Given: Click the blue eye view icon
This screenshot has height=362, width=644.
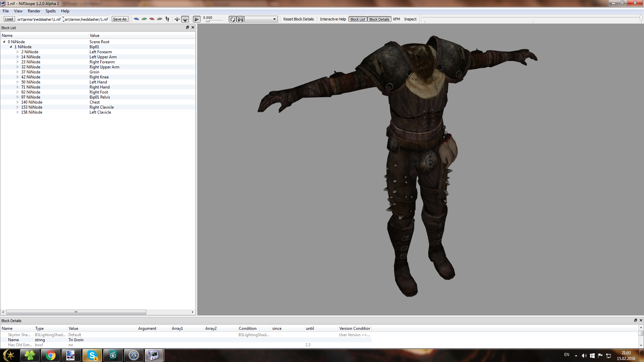Looking at the screenshot, I should (137, 19).
